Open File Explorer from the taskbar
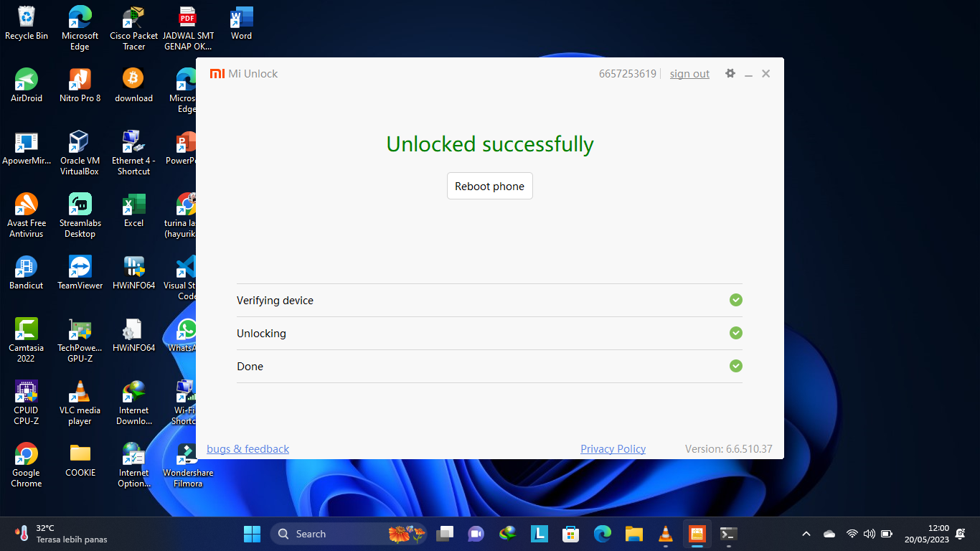 coord(633,534)
